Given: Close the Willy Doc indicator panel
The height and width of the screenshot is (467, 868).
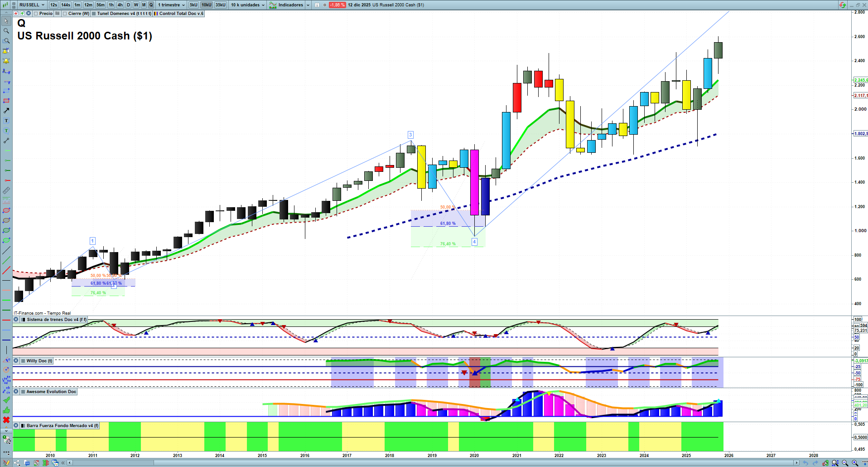Looking at the screenshot, I should pyautogui.click(x=16, y=361).
